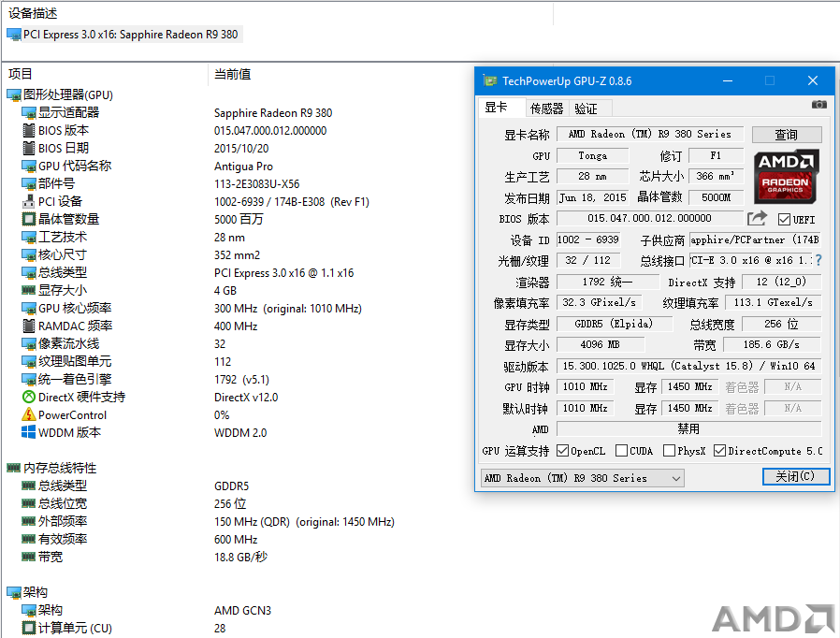Click the 显示适配器 row icon
Viewport: 840px width, 638px height.
(28, 112)
